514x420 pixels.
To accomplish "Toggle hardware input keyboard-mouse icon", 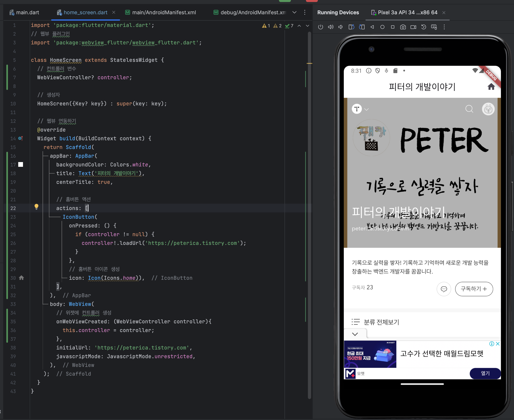I will click(x=434, y=27).
